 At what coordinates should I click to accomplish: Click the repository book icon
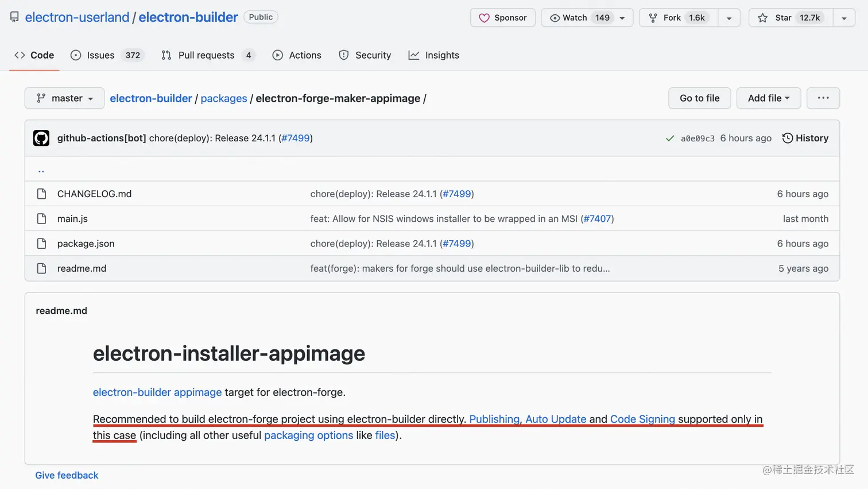pyautogui.click(x=14, y=17)
